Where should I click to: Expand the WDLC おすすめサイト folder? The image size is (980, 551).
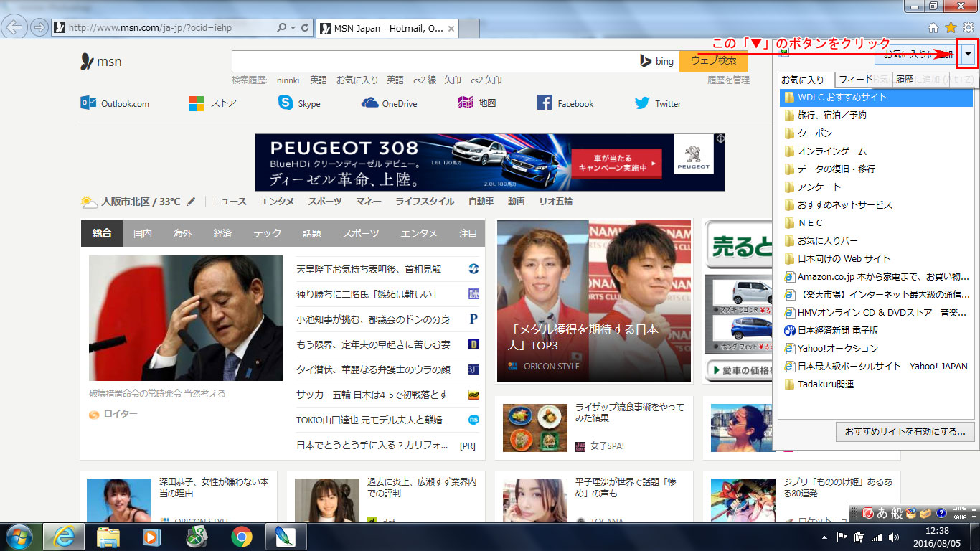[842, 98]
